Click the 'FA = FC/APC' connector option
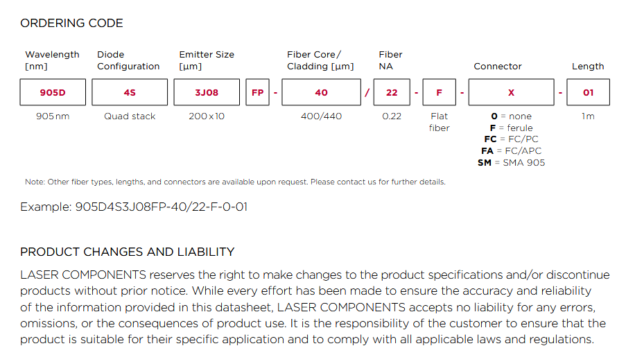The width and height of the screenshot is (626, 364). pos(511,151)
